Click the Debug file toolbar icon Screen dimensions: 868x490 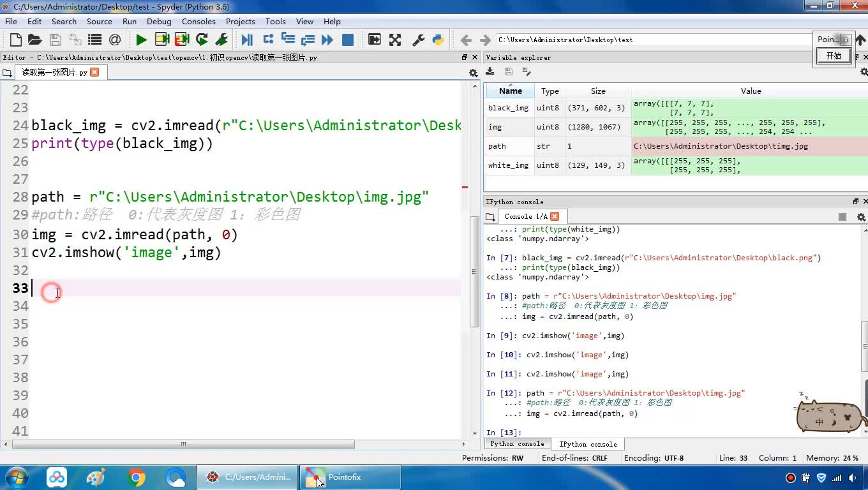tap(247, 40)
